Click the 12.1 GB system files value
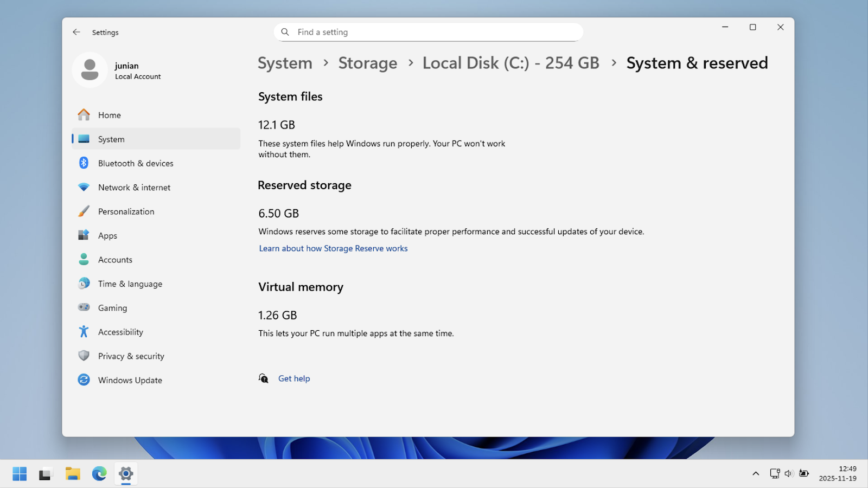This screenshot has height=488, width=868. (x=277, y=125)
